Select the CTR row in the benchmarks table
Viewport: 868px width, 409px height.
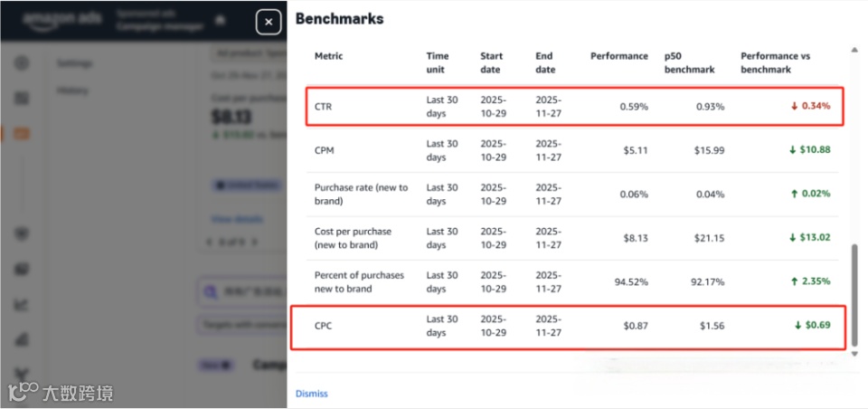pyautogui.click(x=570, y=107)
